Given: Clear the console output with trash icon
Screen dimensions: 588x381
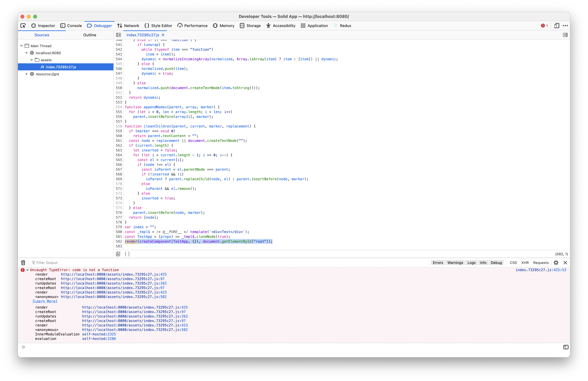Looking at the screenshot, I should (x=23, y=263).
